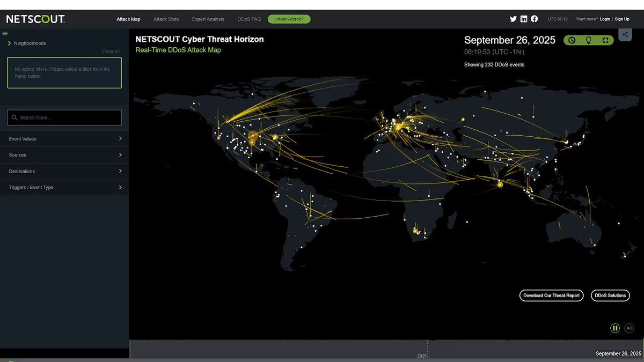
Task: Click the DDoS Solutions button
Action: click(610, 295)
